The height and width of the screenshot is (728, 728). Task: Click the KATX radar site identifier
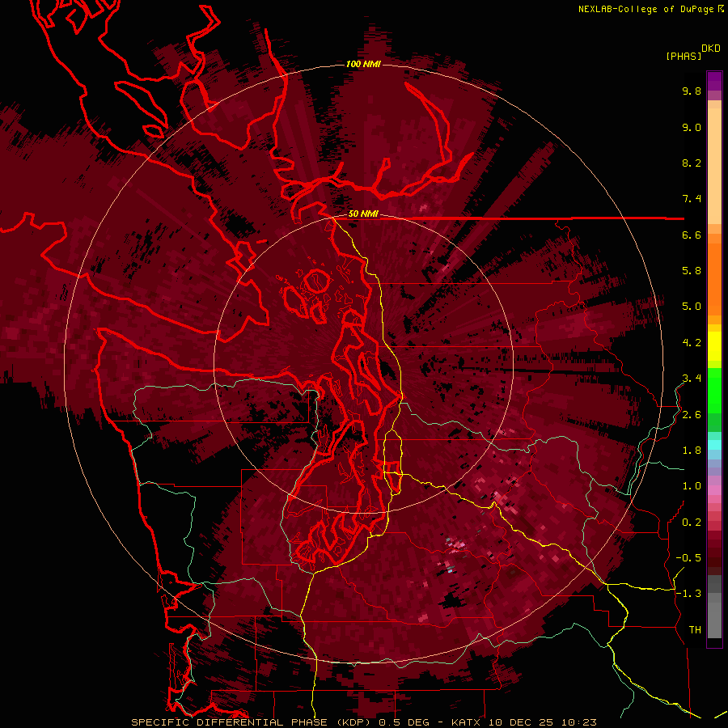coord(467,722)
